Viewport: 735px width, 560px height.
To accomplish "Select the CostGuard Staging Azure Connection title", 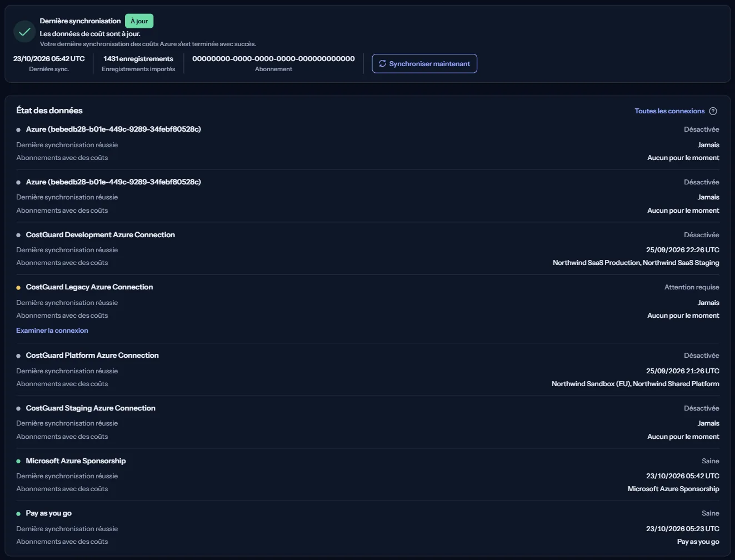I will coord(91,408).
